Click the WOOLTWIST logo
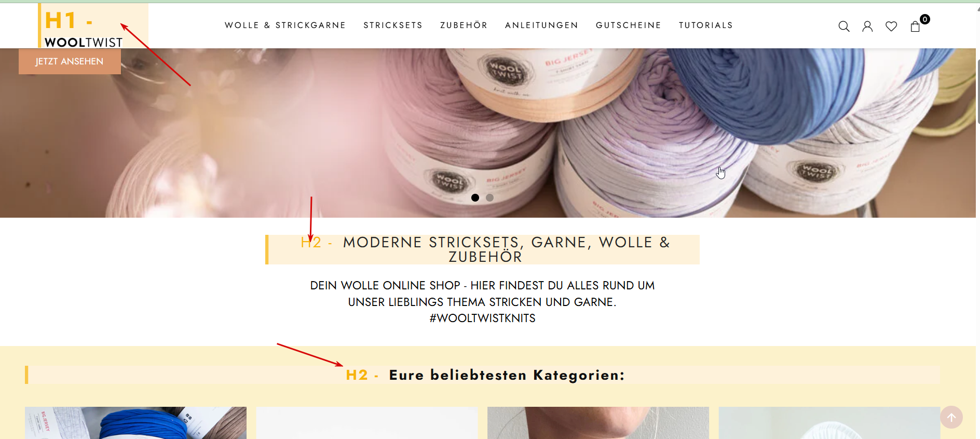Image resolution: width=980 pixels, height=439 pixels. (84, 42)
